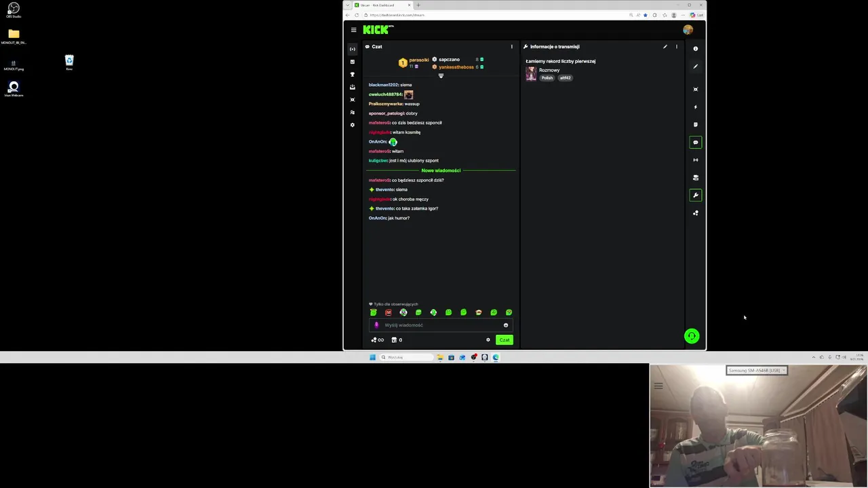
Task: Click the red emote in the emote row
Action: pyautogui.click(x=389, y=312)
